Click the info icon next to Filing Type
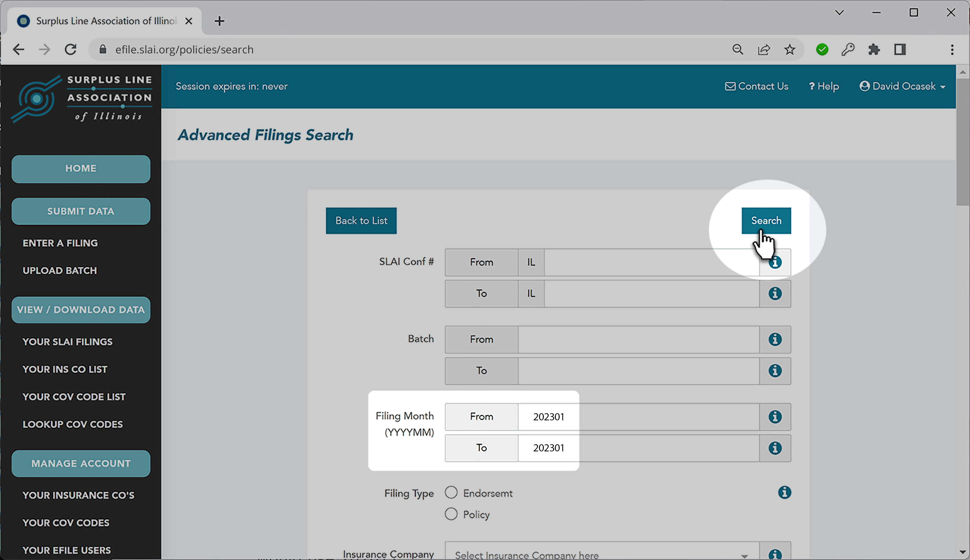The height and width of the screenshot is (560, 970). coord(785,493)
